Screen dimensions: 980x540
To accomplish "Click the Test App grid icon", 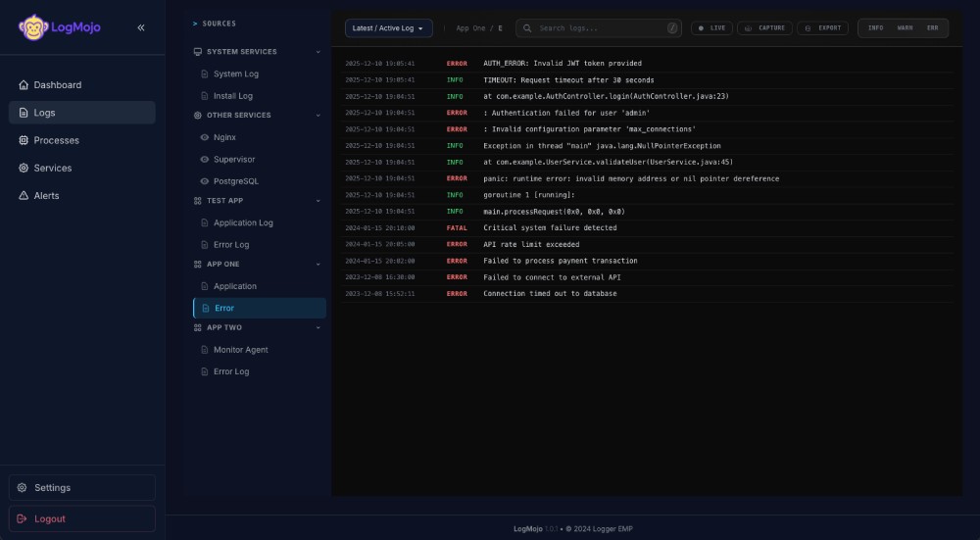I will click(x=198, y=201).
